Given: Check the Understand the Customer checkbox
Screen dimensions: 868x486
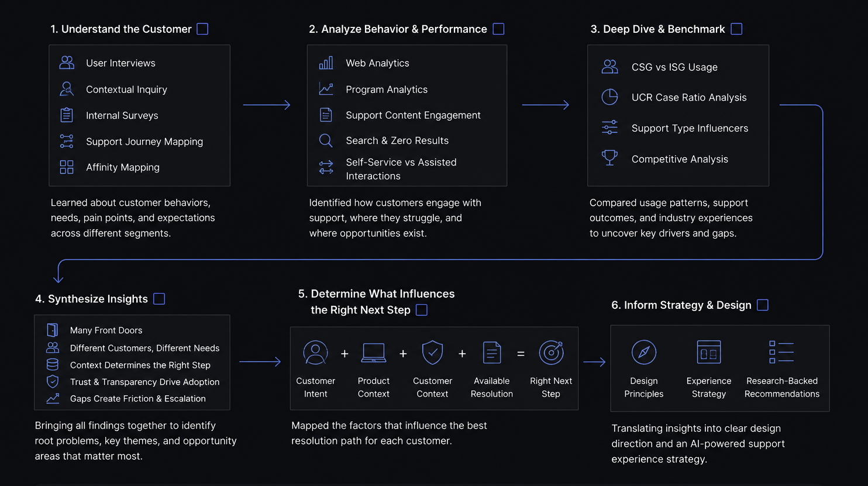Looking at the screenshot, I should [202, 29].
